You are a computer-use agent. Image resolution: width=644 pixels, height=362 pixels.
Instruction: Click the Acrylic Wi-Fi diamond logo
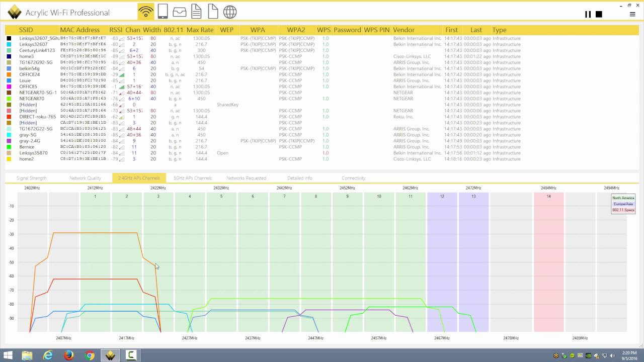coord(14,12)
